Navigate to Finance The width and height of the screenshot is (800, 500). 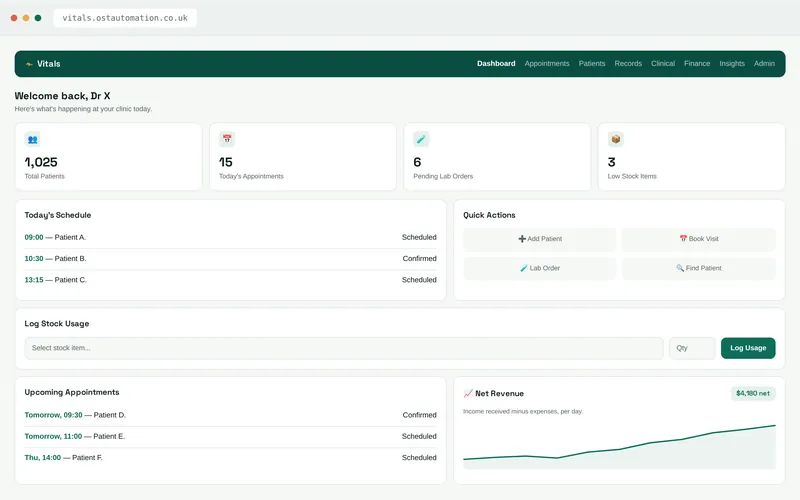point(697,64)
